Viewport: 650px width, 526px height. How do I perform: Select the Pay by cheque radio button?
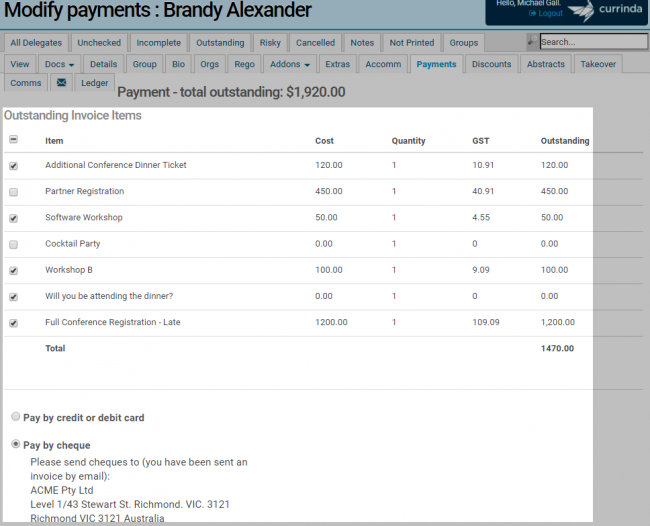[16, 444]
